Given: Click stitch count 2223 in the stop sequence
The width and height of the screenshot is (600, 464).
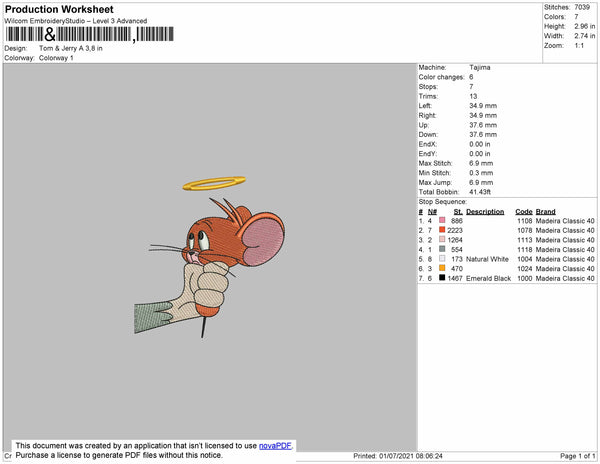Looking at the screenshot, I should 455,230.
